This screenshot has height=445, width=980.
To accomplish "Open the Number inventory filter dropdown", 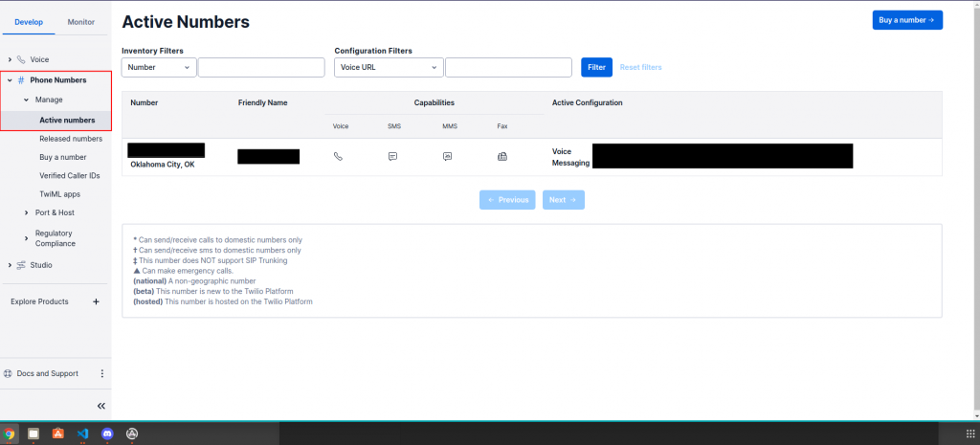I will 159,68.
